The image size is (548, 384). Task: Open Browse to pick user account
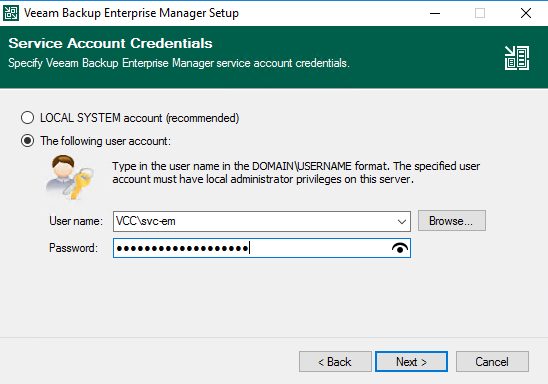click(452, 220)
